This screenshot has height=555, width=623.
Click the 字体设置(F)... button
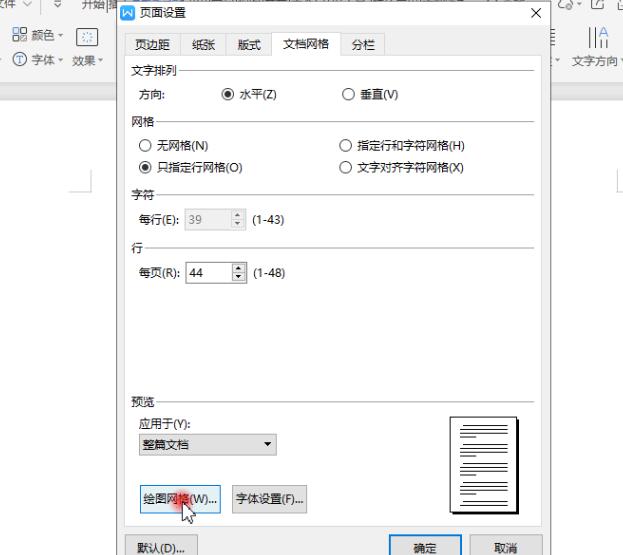pos(269,499)
